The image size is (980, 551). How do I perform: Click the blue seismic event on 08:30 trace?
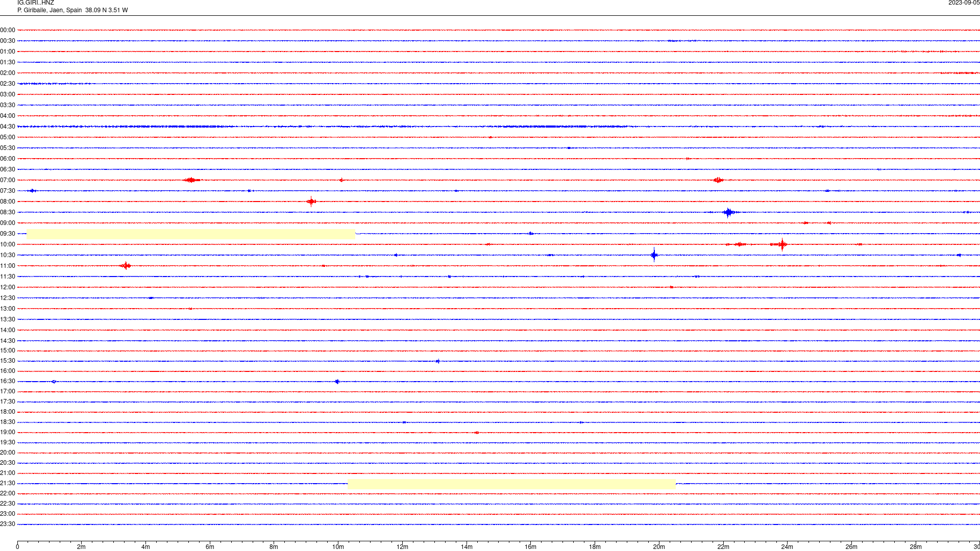728,212
